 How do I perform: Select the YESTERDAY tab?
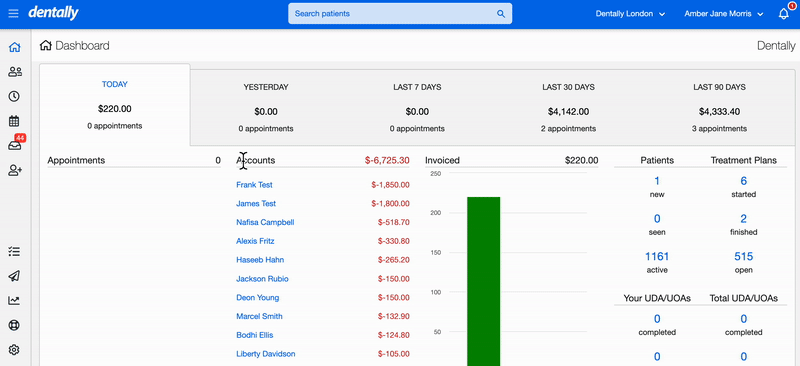pos(266,108)
